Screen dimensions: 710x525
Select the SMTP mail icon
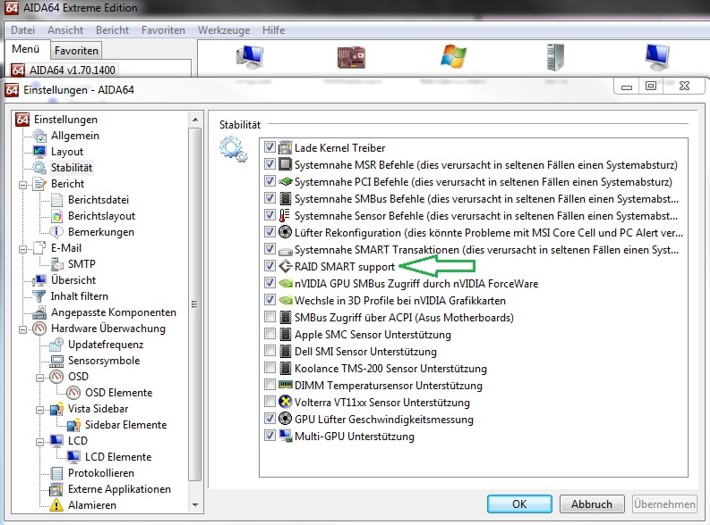tap(57, 264)
